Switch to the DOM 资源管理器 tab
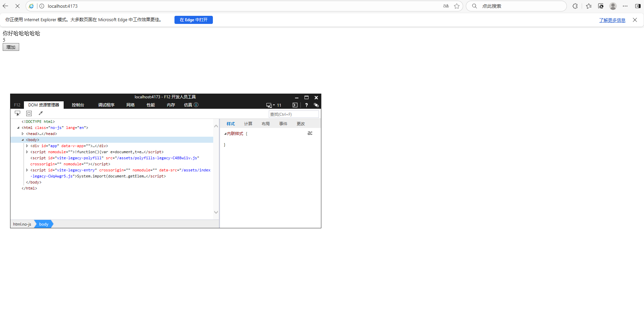Viewport: 644px width, 334px height. [44, 105]
